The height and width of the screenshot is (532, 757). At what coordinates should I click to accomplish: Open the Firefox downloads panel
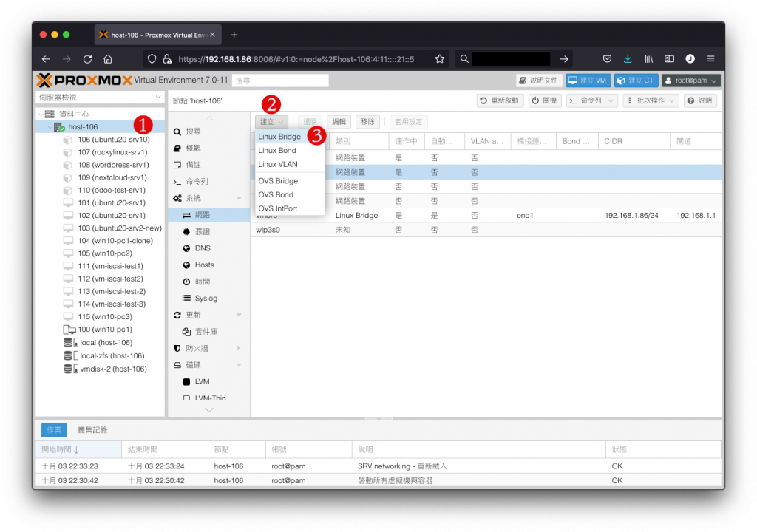(x=628, y=59)
